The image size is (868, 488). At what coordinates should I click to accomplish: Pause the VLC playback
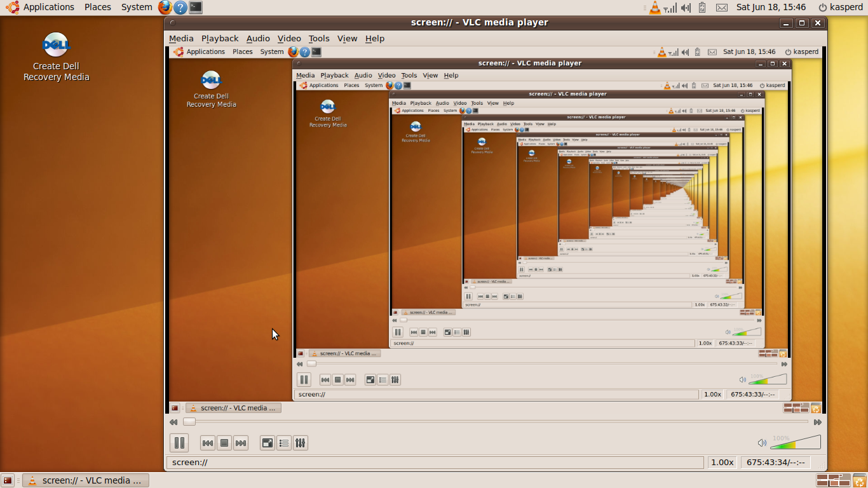pyautogui.click(x=179, y=443)
